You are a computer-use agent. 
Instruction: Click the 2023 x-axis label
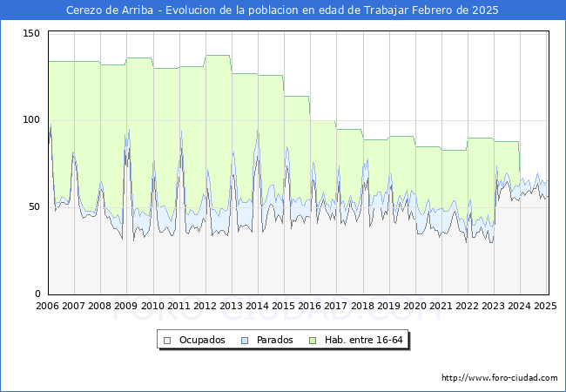click(494, 306)
